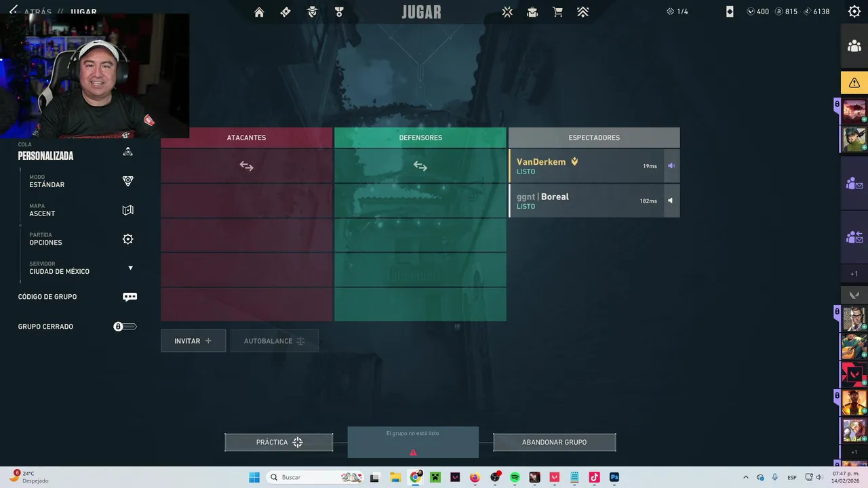Click the AUTOBALANCE button
Image resolution: width=868 pixels, height=488 pixels.
tap(274, 341)
